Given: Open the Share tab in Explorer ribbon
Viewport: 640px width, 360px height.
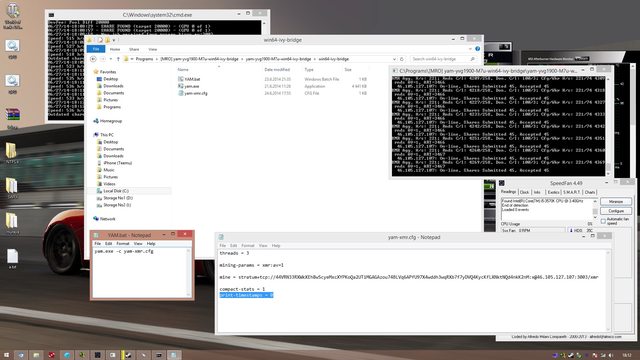Looking at the screenshot, I should coord(134,49).
